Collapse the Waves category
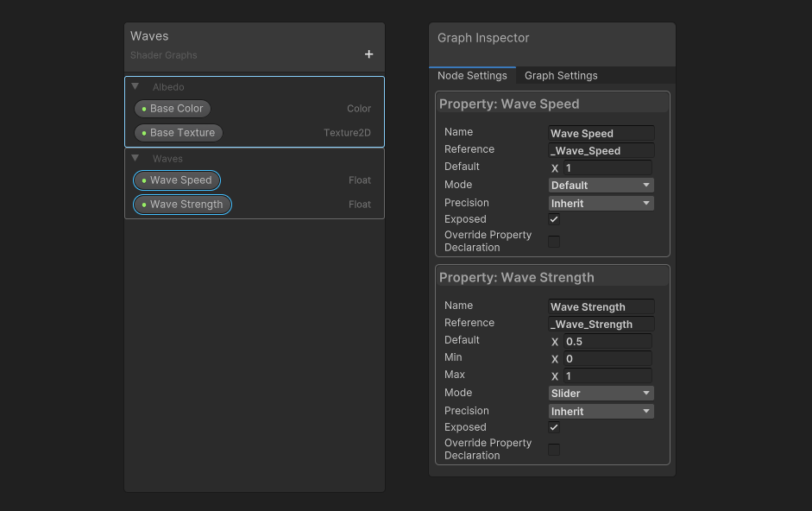Screen dimensions: 812x511 click(x=135, y=158)
